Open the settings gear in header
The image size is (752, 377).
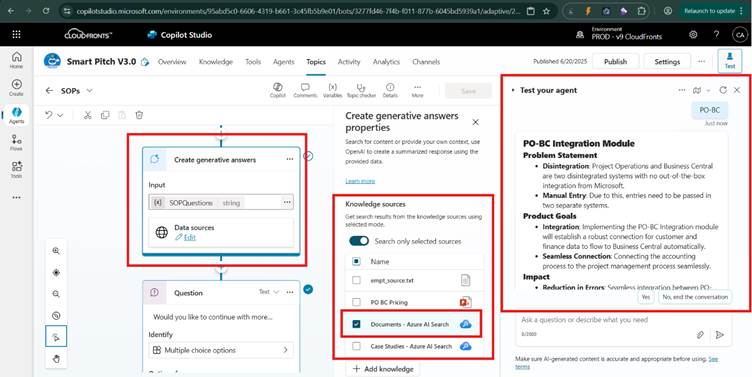(693, 35)
